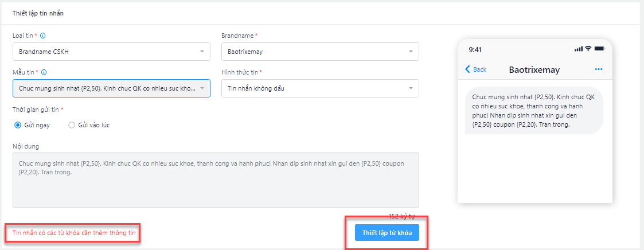Click the Nội dung message text area
644x250 pixels.
(216, 180)
